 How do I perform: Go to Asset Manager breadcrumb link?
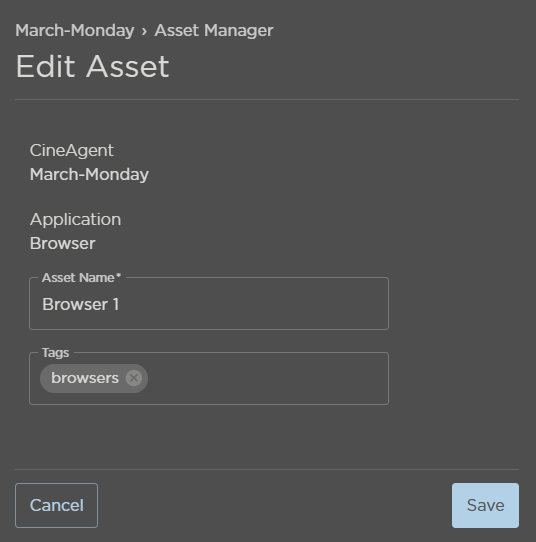coord(214,30)
